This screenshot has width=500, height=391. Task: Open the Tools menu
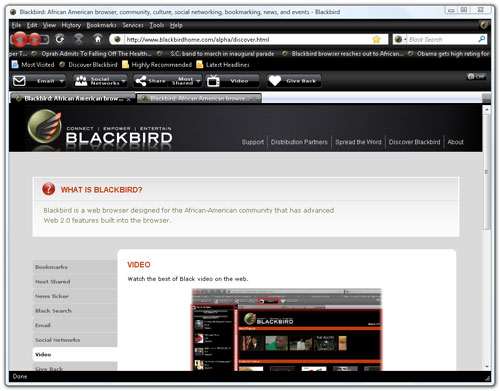157,25
